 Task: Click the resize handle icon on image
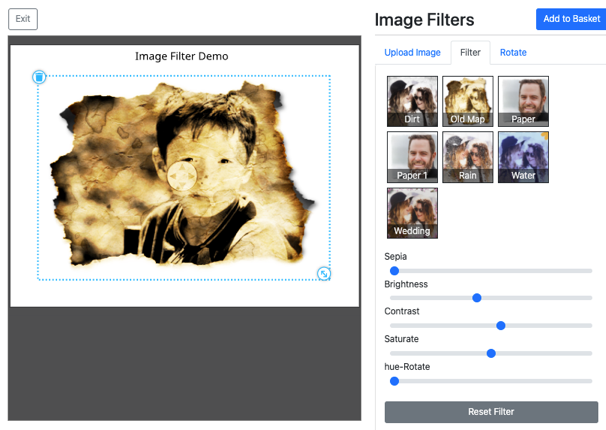(x=324, y=274)
